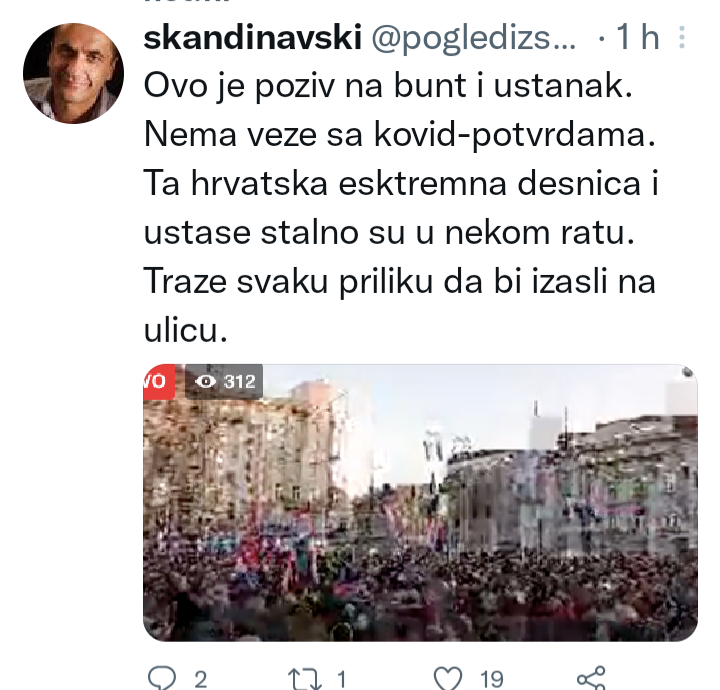This screenshot has height=690, width=720.
Task: Tap the share icon below the video
Action: pyautogui.click(x=591, y=678)
